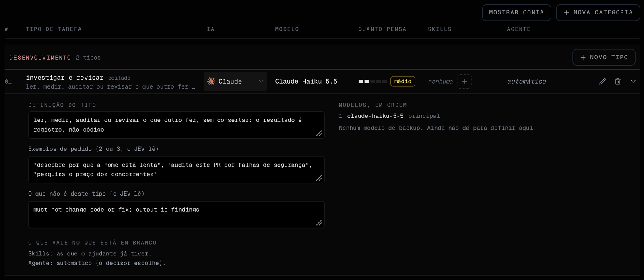644x280 pixels.
Task: Collapse the investigar e revisar row chevron
Action: click(633, 81)
